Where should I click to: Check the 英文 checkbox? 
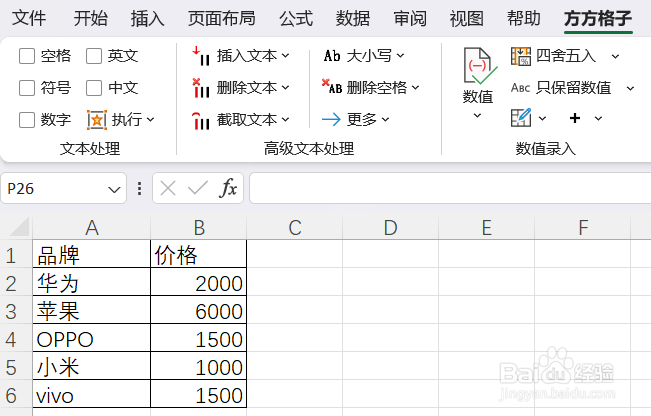pyautogui.click(x=94, y=56)
